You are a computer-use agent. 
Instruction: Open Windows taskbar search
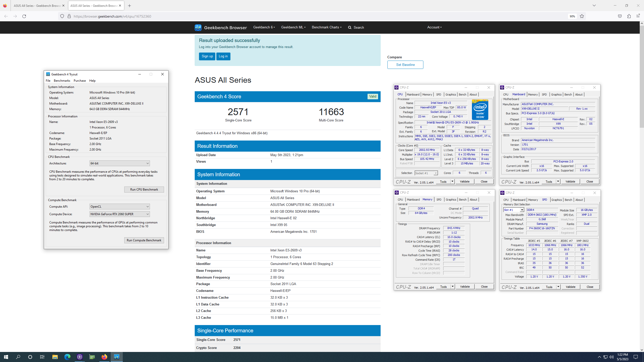point(18,357)
